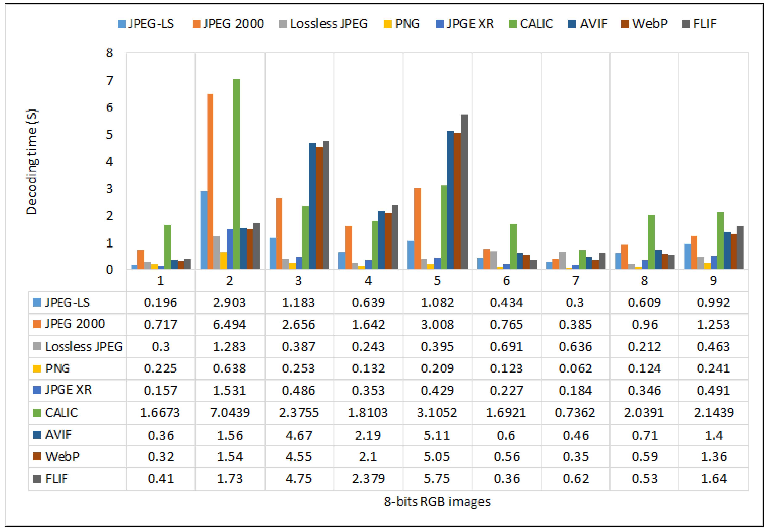Click the JPEG 2000 orange legend swatch at top
Viewport: 768px width, 532px height.
pyautogui.click(x=196, y=24)
